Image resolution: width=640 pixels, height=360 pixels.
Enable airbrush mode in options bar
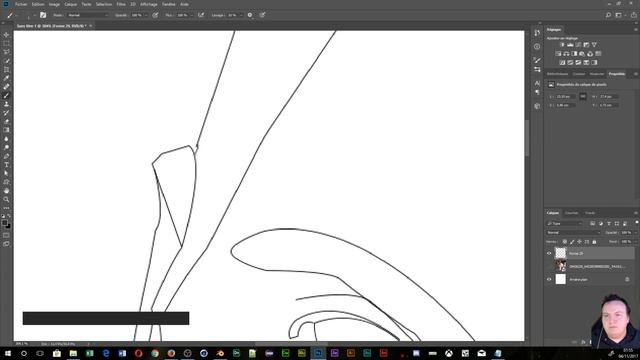(201, 15)
